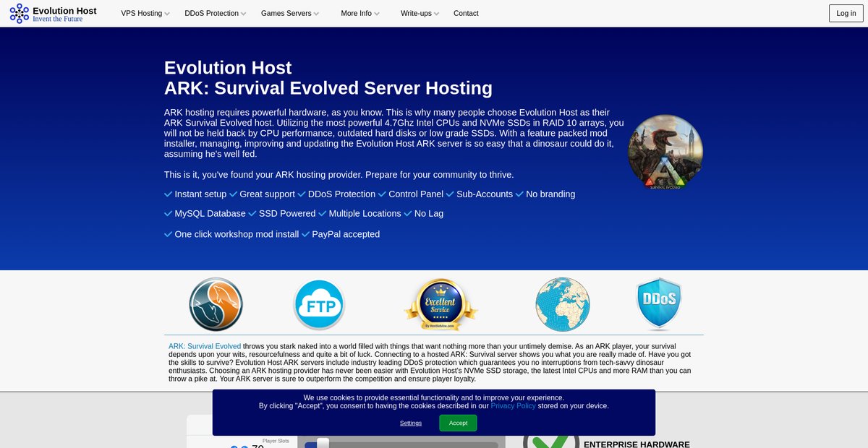Click the "No Lag" feature text
The image size is (868, 448).
click(429, 214)
